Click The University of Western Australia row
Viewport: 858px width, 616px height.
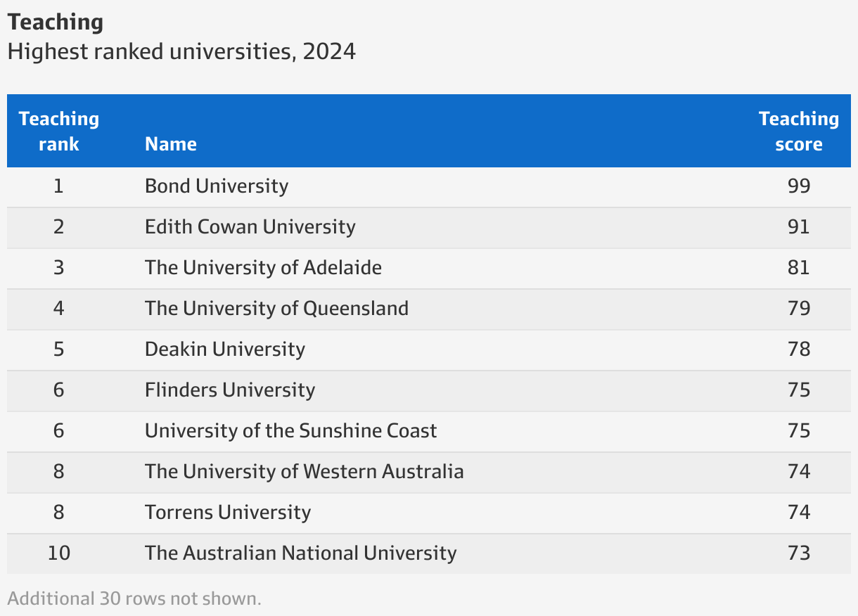(304, 472)
